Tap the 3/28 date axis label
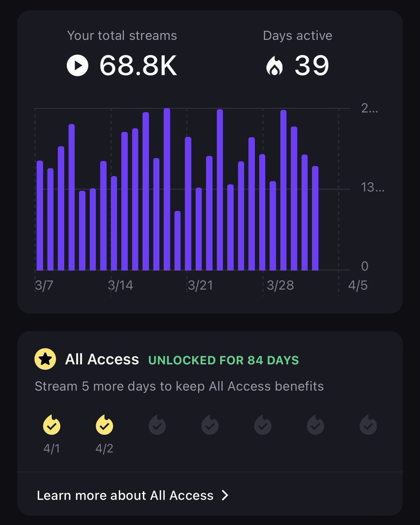 (280, 286)
